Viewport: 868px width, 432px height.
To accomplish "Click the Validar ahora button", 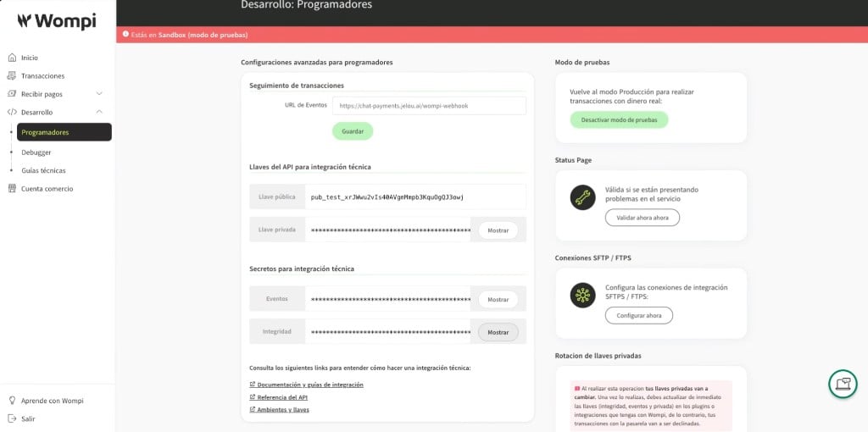I will pyautogui.click(x=643, y=218).
